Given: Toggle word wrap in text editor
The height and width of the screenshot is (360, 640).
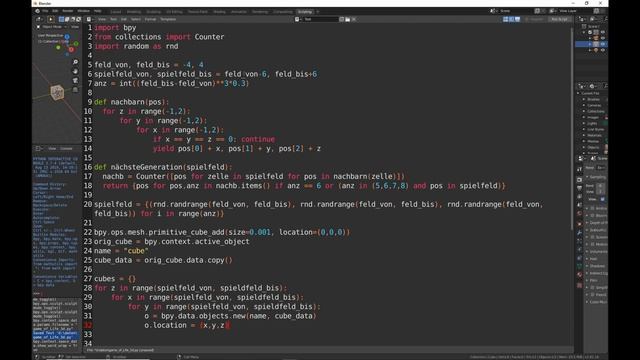Looking at the screenshot, I should (511, 19).
